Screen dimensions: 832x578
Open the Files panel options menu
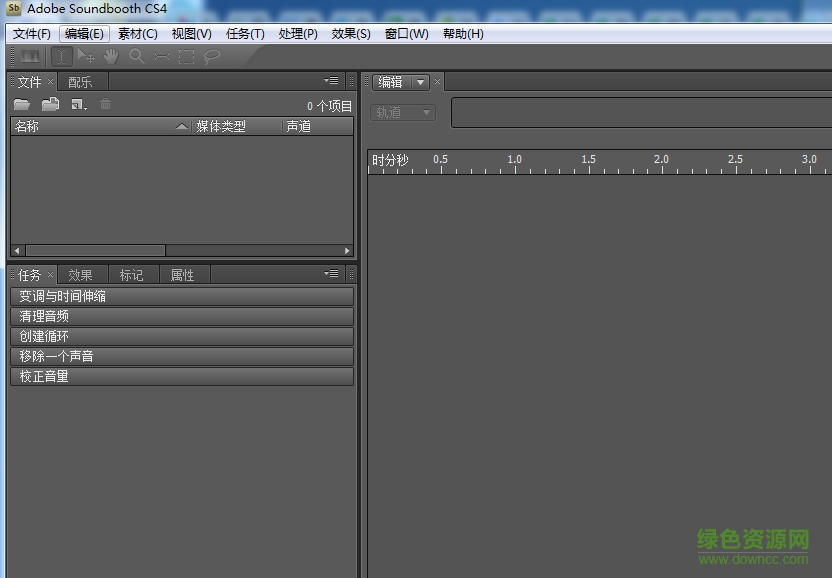point(330,80)
